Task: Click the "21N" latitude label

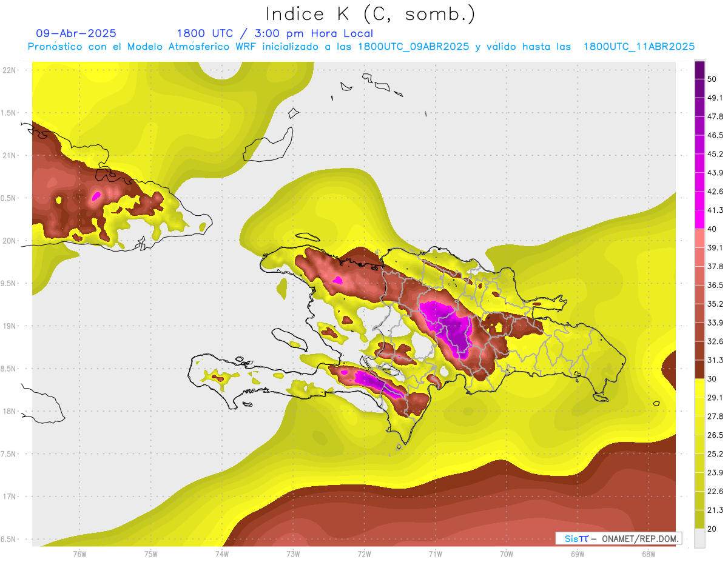Action: [10, 155]
